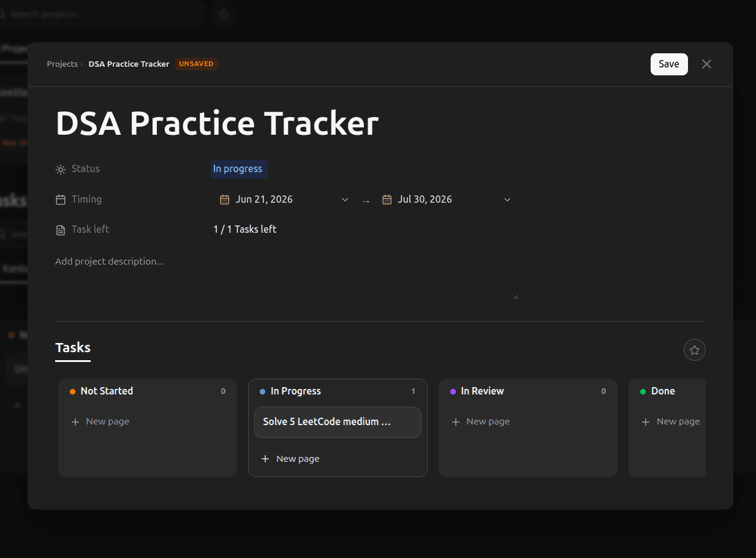756x558 pixels.
Task: Click the 1 / 1 Tasks left value
Action: coord(245,230)
